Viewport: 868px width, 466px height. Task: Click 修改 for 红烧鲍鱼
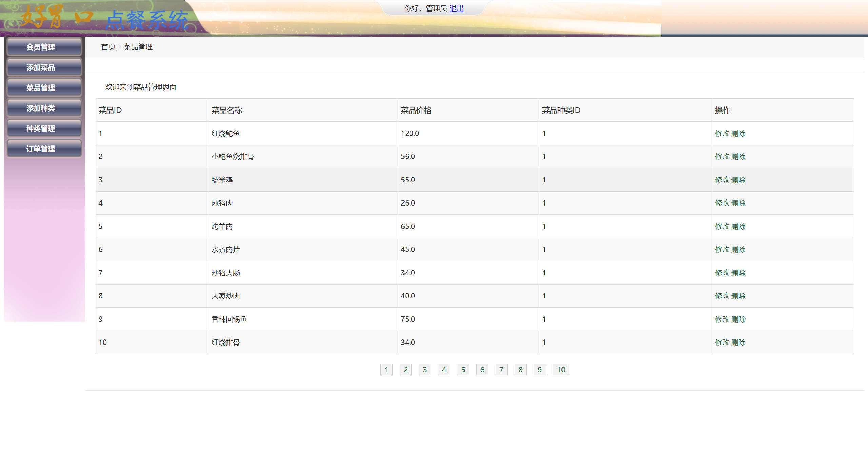coord(723,133)
